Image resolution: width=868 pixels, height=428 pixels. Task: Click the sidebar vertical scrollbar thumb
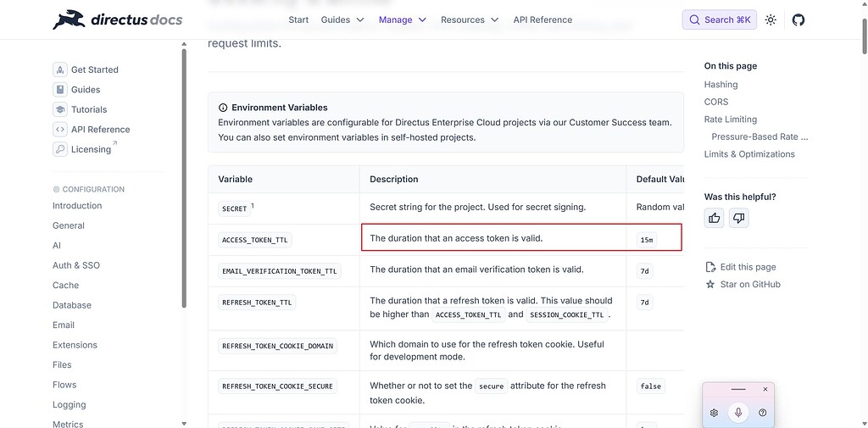pyautogui.click(x=184, y=177)
